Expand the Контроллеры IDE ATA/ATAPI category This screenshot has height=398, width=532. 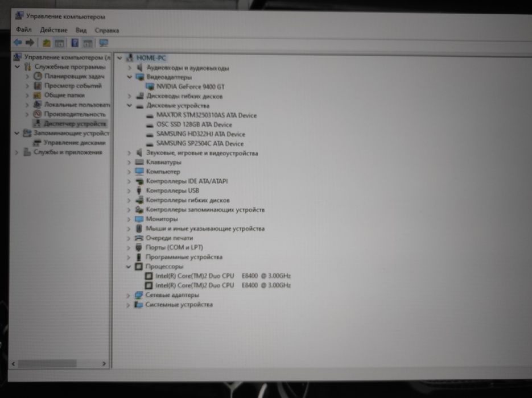coord(129,181)
